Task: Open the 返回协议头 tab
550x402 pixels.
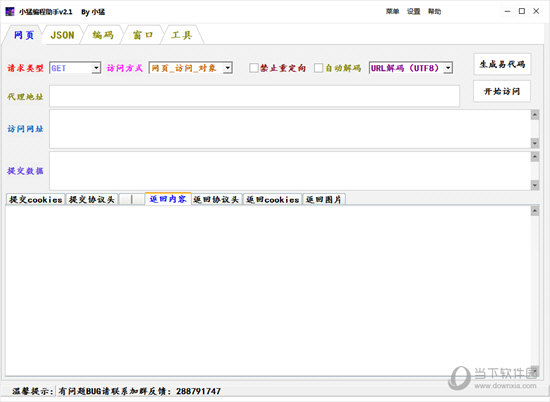Action: pyautogui.click(x=216, y=199)
